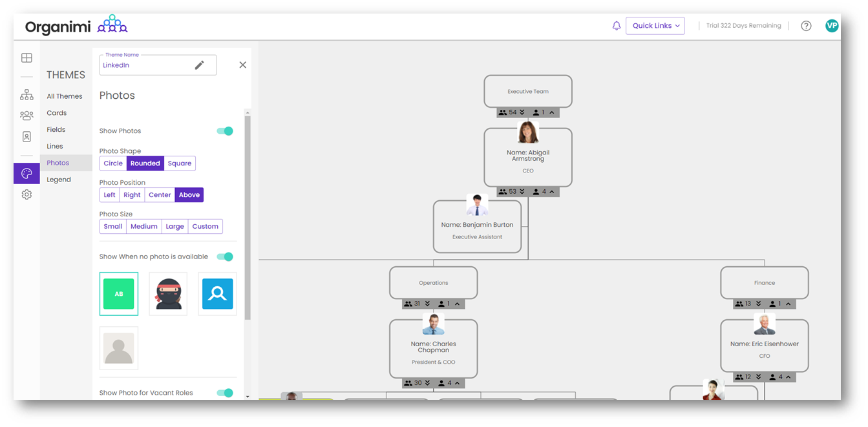This screenshot has height=427, width=868.
Task: Toggle Show Photo for Vacant Roles
Action: (225, 393)
